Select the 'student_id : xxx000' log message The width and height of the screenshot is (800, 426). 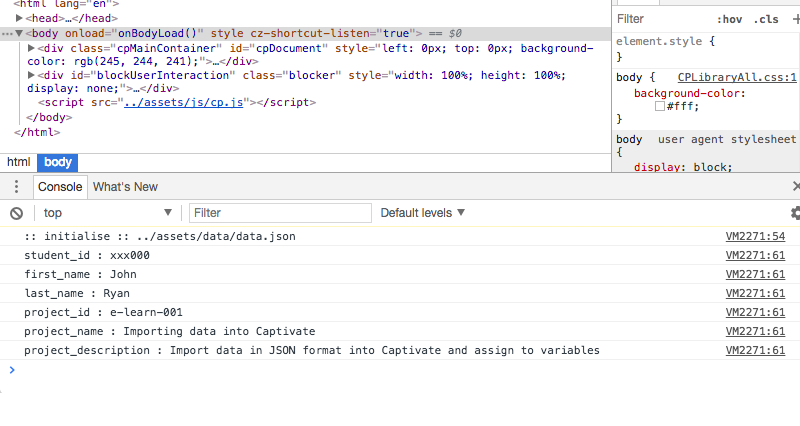pyautogui.click(x=87, y=255)
